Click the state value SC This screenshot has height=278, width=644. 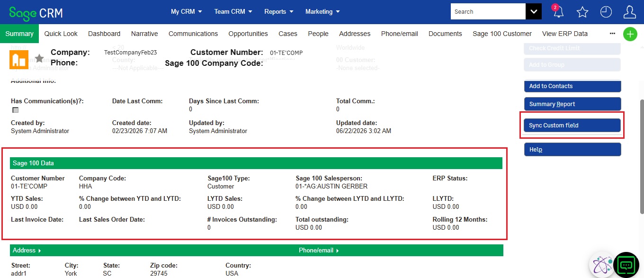107,273
